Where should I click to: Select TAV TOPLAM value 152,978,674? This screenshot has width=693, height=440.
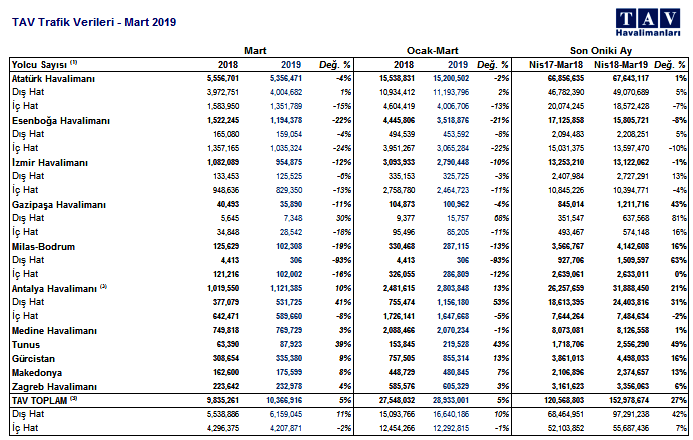tap(629, 400)
